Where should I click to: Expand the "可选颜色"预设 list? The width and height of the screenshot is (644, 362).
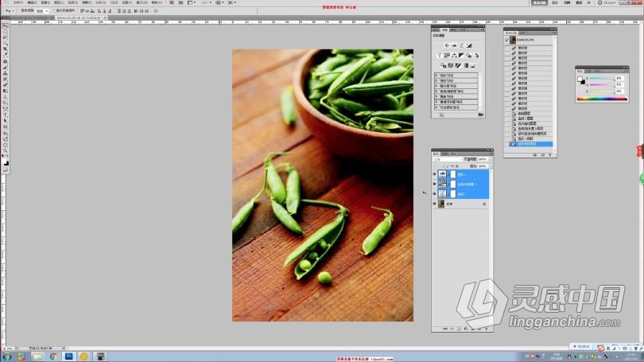[436, 107]
